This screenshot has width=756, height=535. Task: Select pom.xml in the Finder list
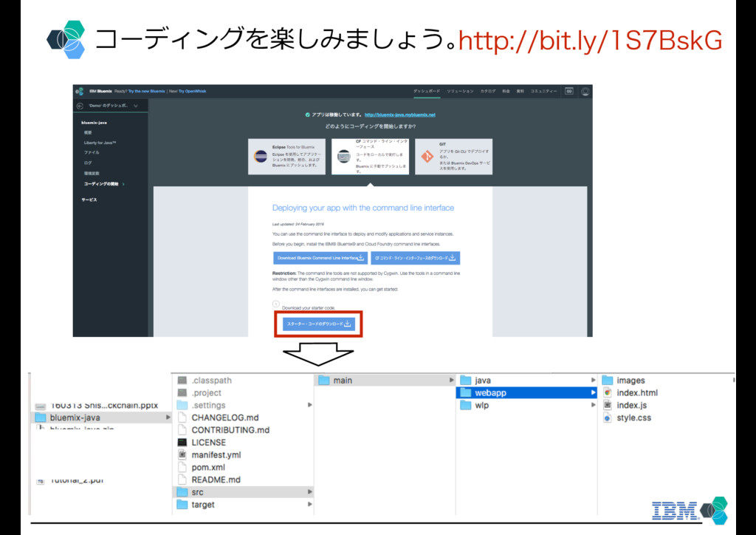pyautogui.click(x=208, y=468)
